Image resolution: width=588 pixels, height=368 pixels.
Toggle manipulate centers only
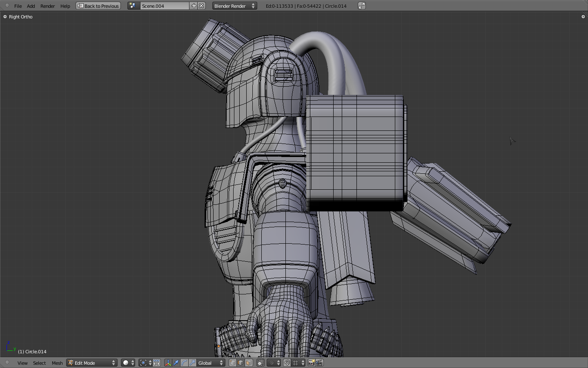pos(157,363)
